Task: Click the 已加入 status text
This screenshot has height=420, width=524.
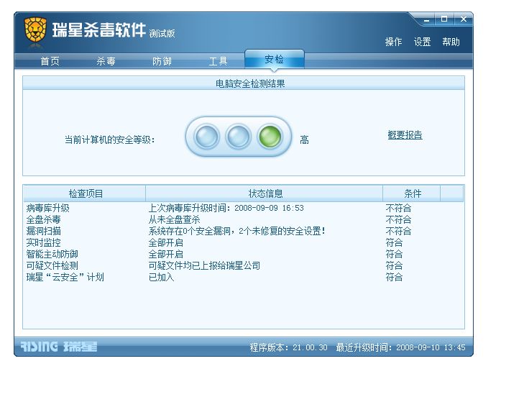Action: point(161,277)
